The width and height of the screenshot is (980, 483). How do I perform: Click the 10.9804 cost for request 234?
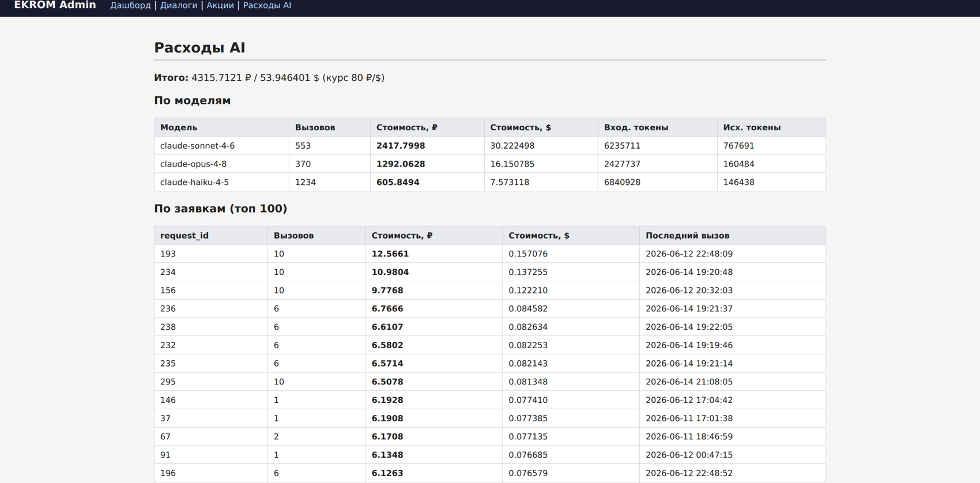pos(390,272)
